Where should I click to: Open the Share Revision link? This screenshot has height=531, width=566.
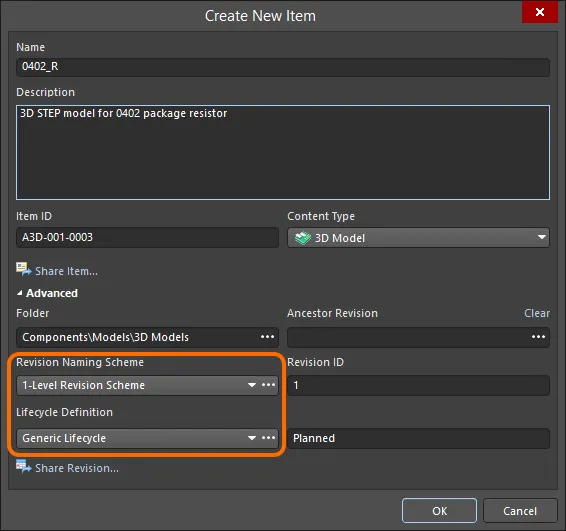tap(77, 468)
